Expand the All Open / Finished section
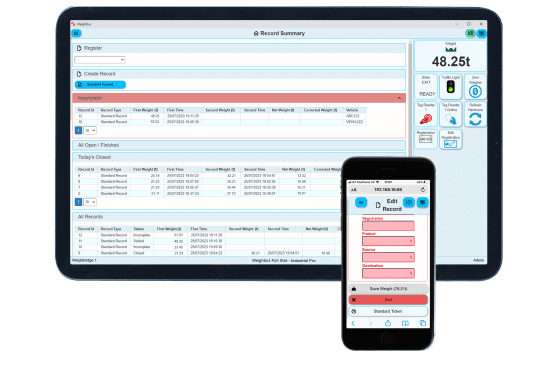This screenshot has height=378, width=560. (239, 145)
